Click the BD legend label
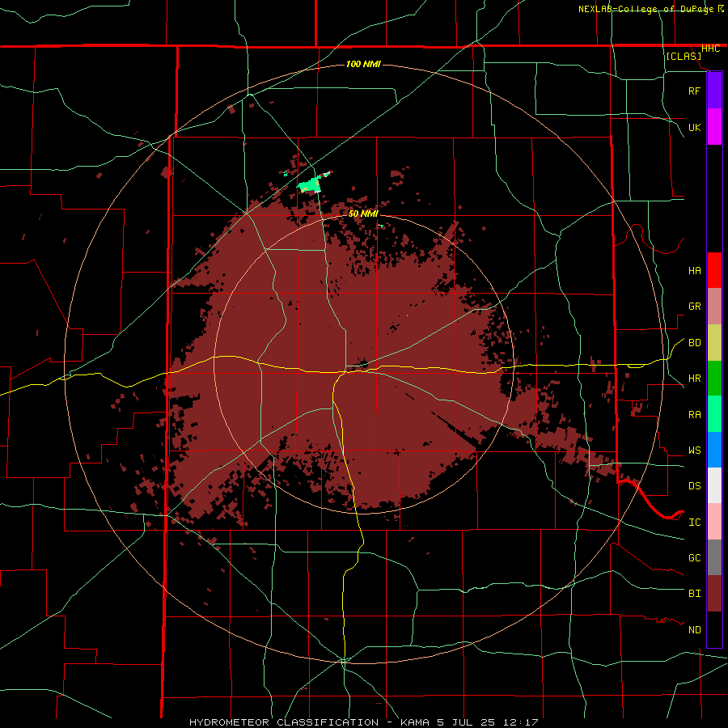The width and height of the screenshot is (728, 728). (x=694, y=343)
